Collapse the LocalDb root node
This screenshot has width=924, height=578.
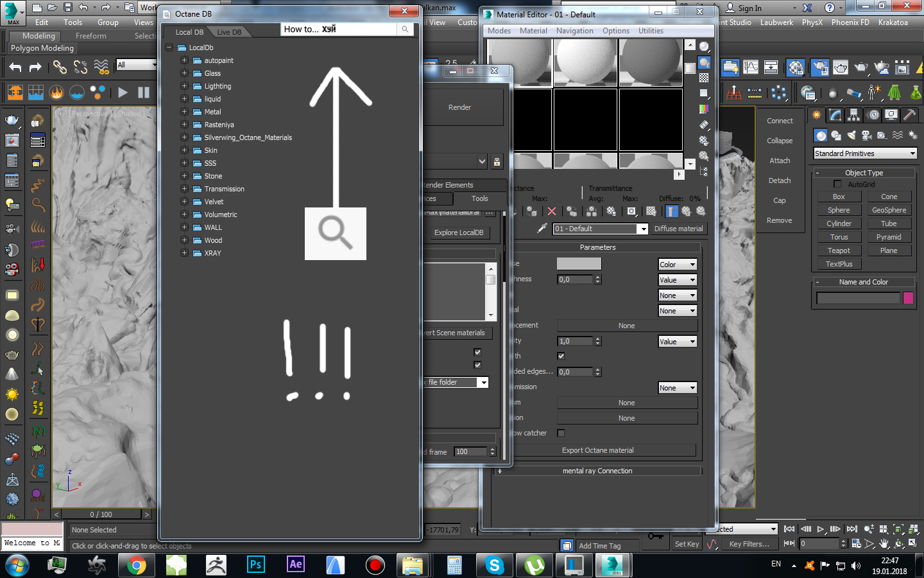(169, 48)
